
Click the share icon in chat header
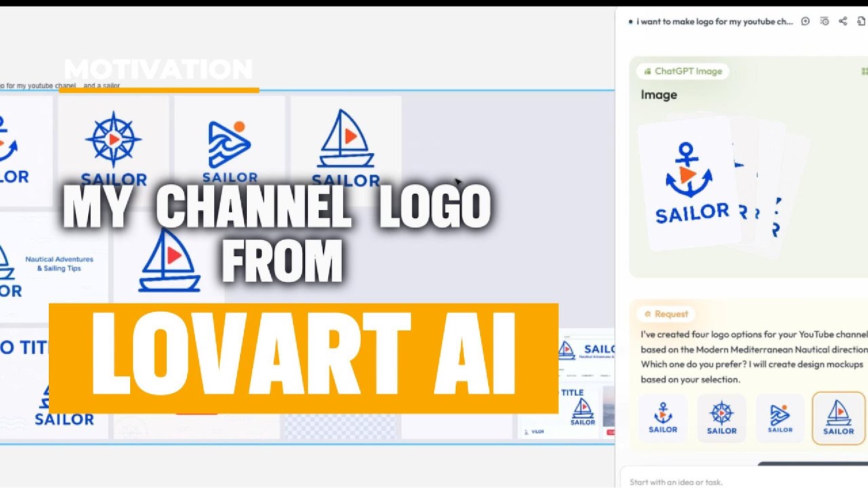[843, 22]
